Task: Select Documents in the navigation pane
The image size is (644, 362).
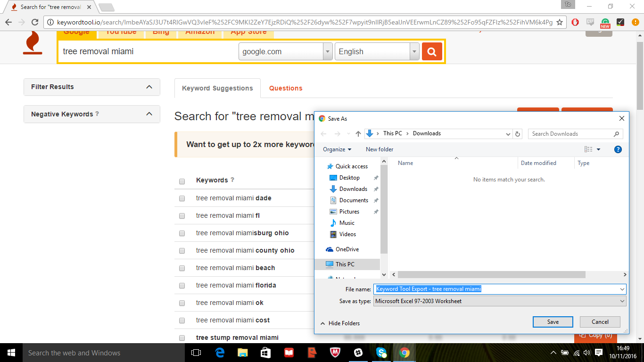Action: (354, 200)
